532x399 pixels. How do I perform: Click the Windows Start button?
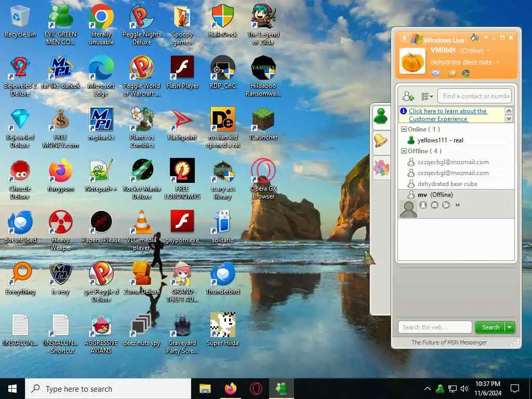pos(12,389)
